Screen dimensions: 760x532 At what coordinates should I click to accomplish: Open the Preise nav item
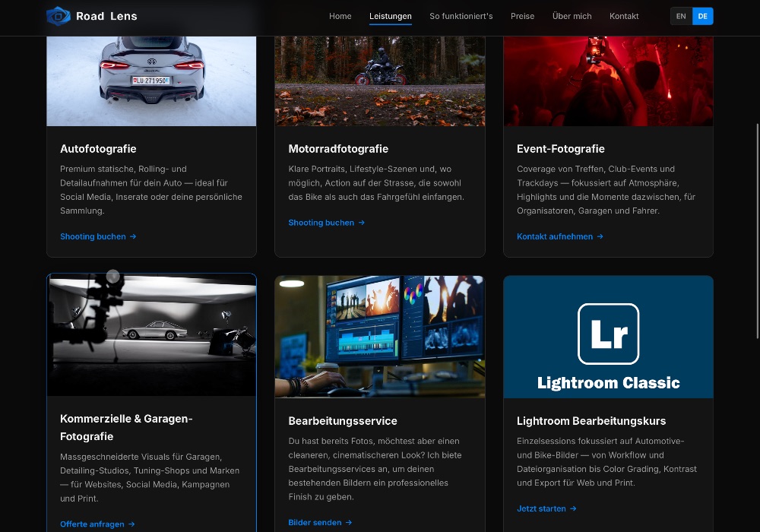523,16
